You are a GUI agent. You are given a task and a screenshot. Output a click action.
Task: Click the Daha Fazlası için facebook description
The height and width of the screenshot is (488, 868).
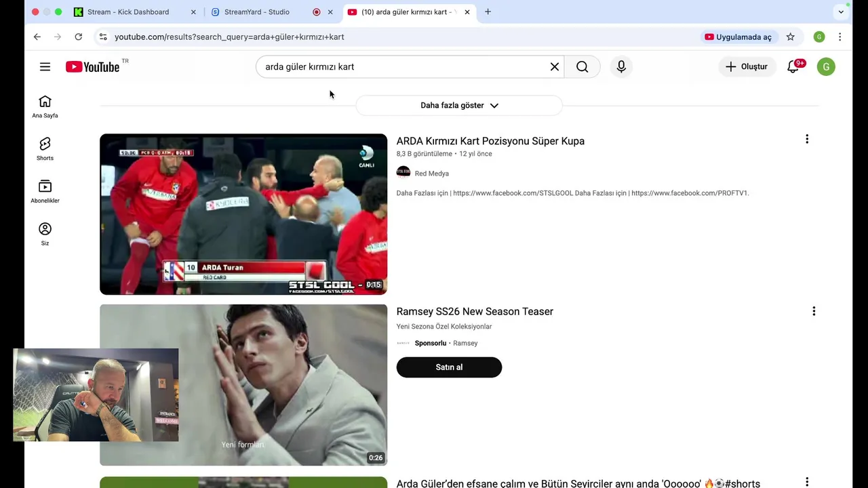(572, 193)
